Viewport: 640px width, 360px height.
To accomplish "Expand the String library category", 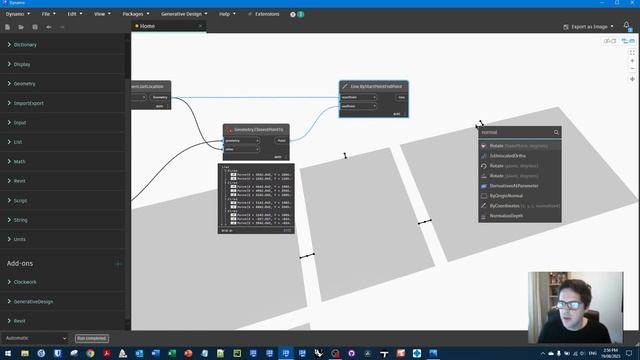I will [x=20, y=220].
